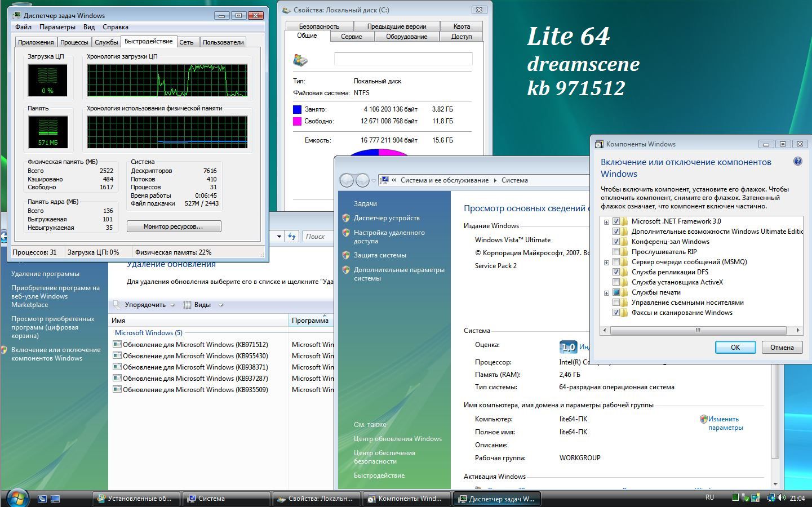
Task: Toggle Дополнительные возможности Windows Ultimate checkbox
Action: pyautogui.click(x=616, y=232)
